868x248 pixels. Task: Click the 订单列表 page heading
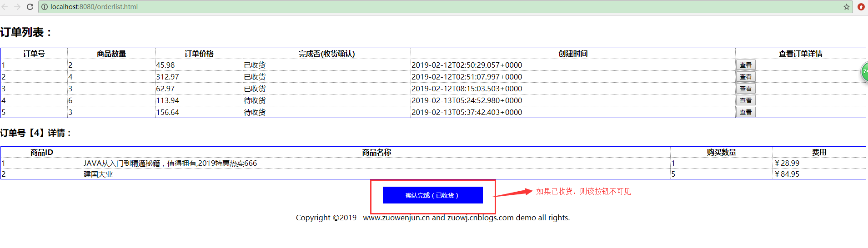pyautogui.click(x=26, y=32)
